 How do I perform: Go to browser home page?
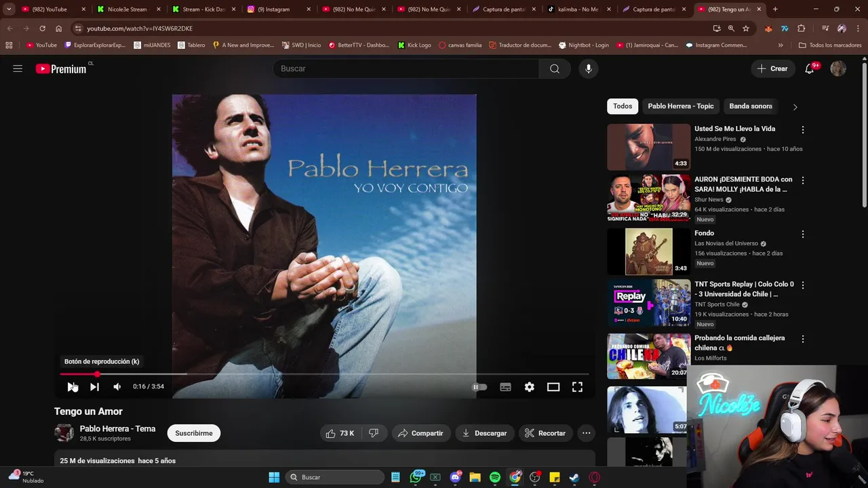point(59,28)
